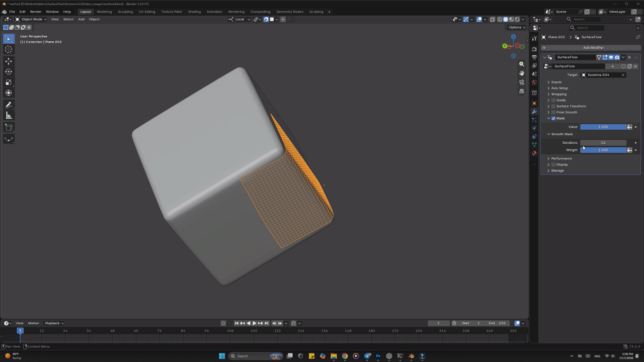This screenshot has height=362, width=644.
Task: Choose the Transform tool
Action: point(9,93)
